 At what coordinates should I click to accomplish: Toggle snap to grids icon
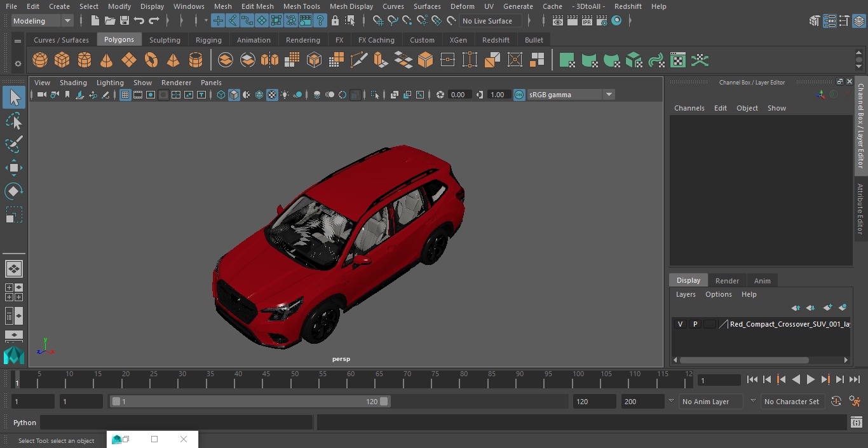click(378, 21)
